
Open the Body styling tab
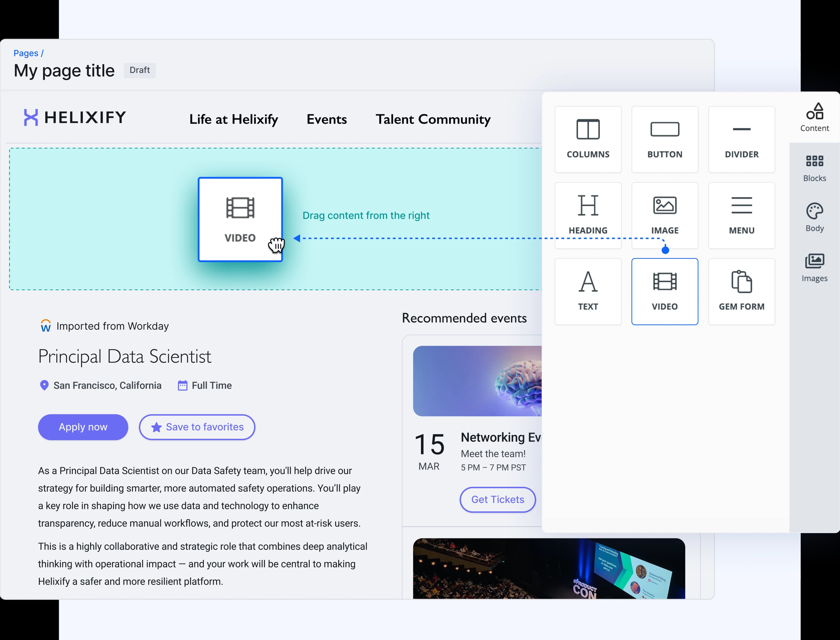click(x=814, y=217)
